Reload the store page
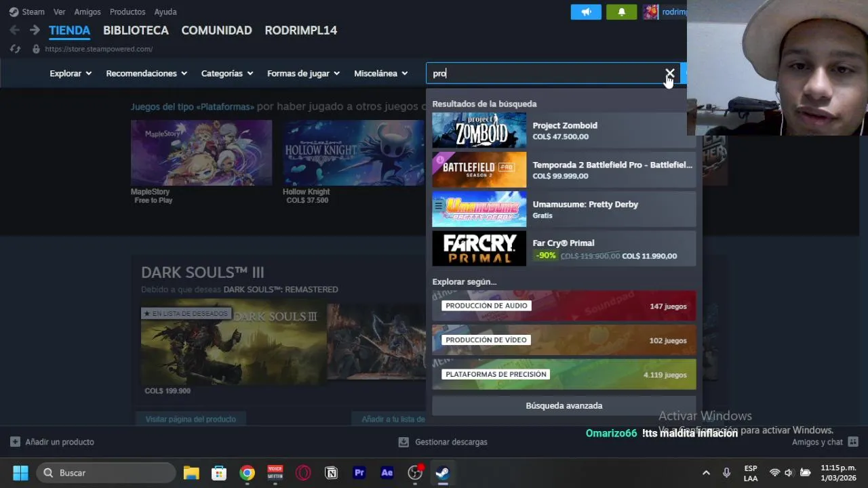 click(15, 49)
